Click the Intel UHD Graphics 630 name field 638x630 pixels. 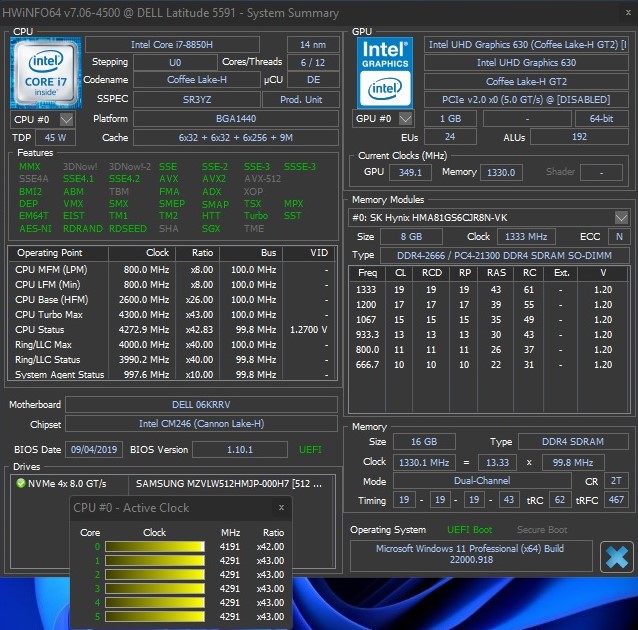pyautogui.click(x=520, y=45)
